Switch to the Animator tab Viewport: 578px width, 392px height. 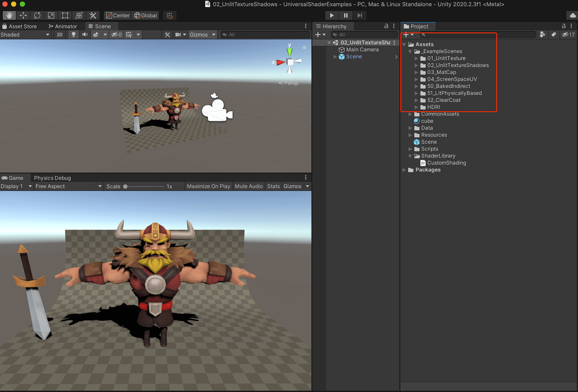[x=63, y=26]
